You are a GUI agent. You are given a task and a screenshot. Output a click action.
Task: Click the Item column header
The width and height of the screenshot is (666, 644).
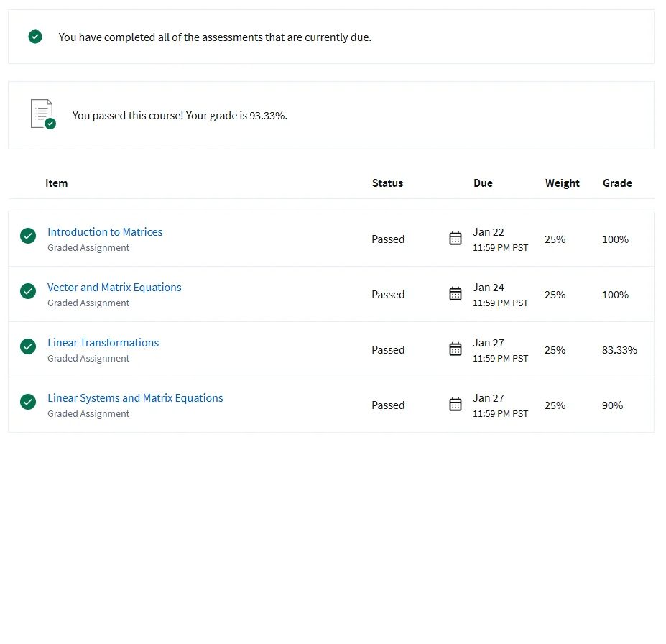click(56, 183)
